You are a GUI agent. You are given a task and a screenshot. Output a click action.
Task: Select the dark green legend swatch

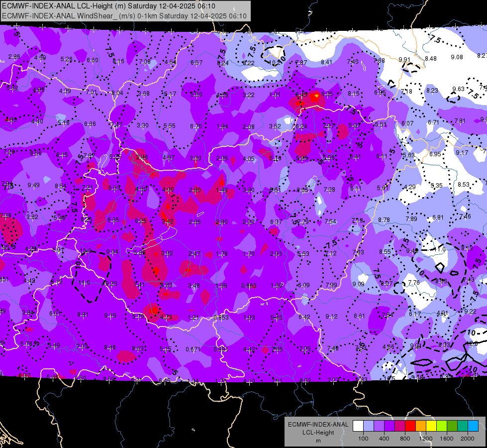[x=452, y=426]
